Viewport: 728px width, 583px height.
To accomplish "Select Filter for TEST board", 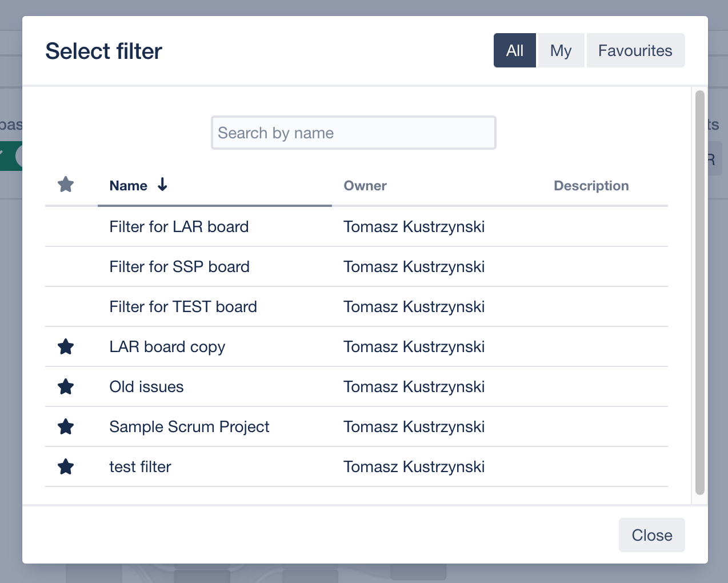I will point(183,306).
